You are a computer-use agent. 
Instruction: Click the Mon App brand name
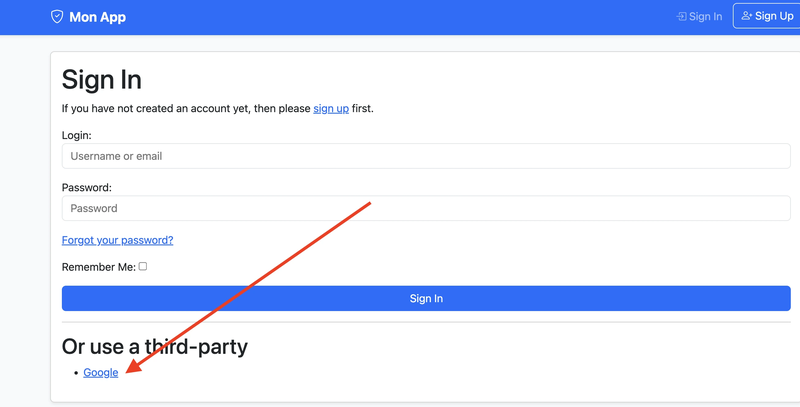point(97,17)
